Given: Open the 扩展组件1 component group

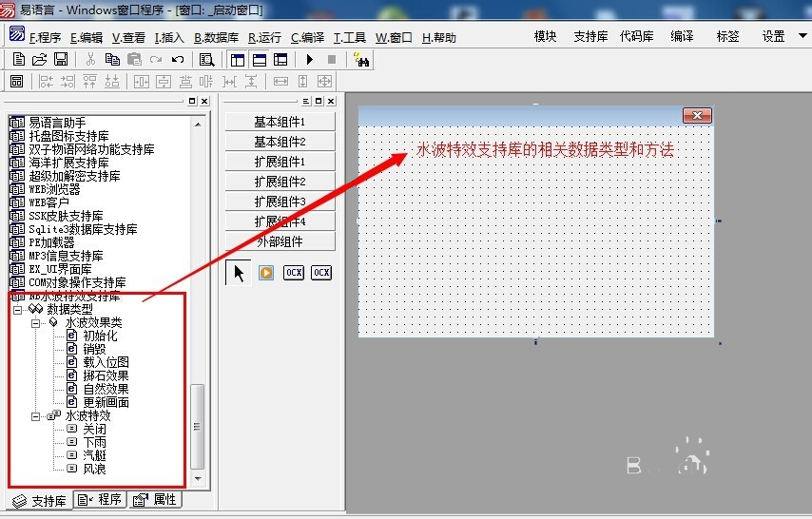Looking at the screenshot, I should (280, 162).
